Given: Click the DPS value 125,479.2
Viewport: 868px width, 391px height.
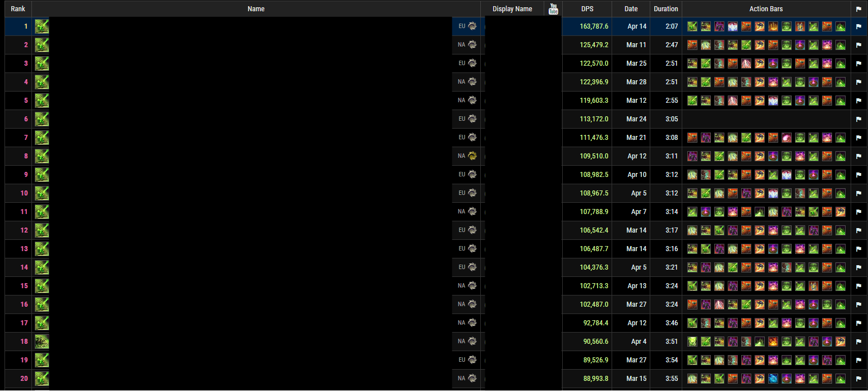Looking at the screenshot, I should (x=594, y=45).
